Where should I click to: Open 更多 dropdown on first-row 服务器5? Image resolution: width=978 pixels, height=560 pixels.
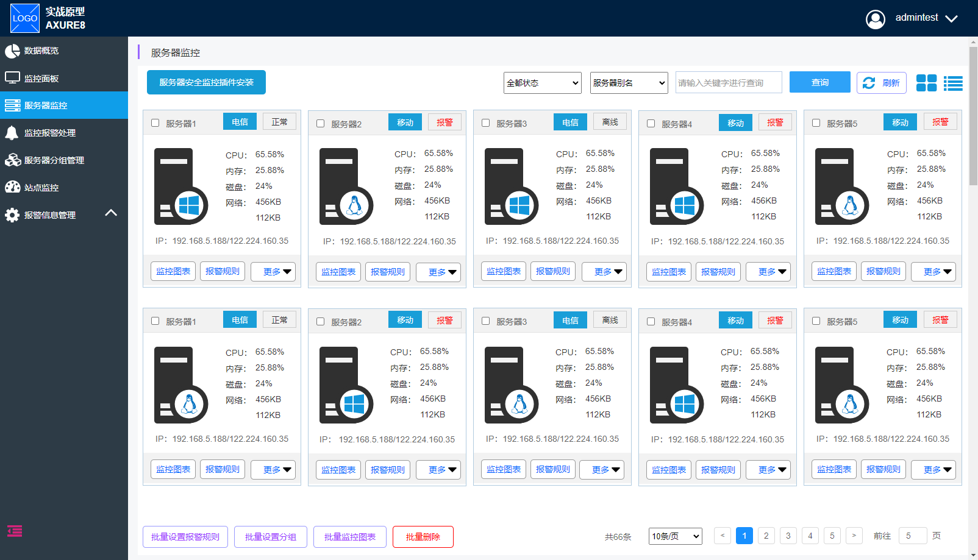[x=933, y=272]
